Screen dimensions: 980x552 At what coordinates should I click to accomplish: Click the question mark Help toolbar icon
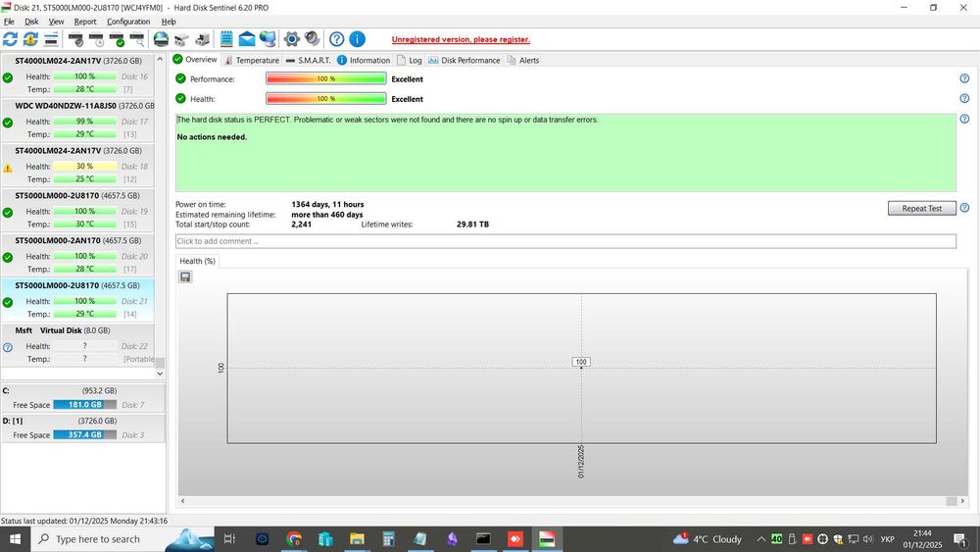(x=336, y=39)
